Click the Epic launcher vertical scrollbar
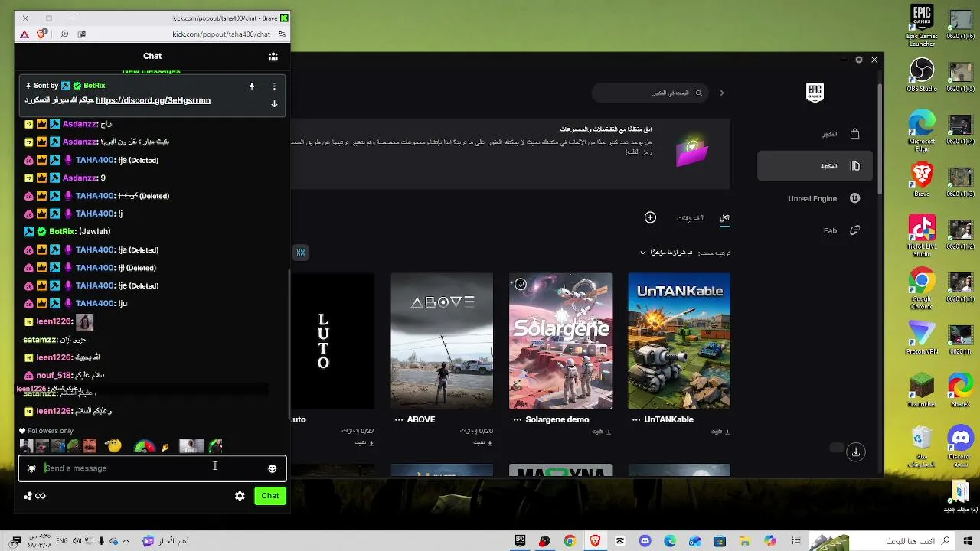 (880, 138)
